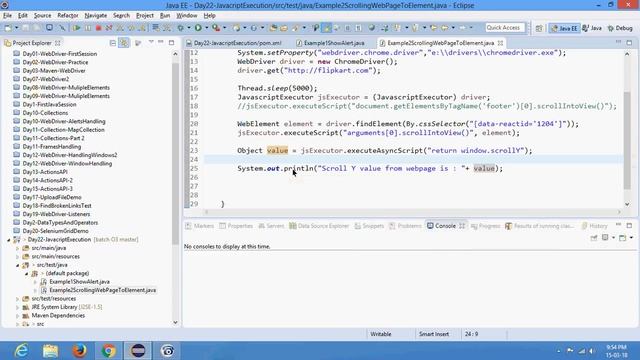
Task: Open Firefox from taskbar
Action: point(80,351)
